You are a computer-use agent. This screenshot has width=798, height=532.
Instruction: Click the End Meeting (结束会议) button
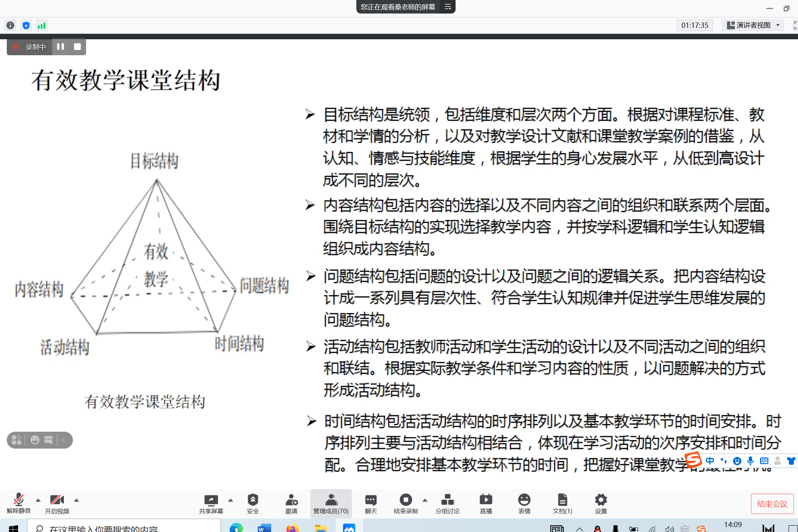coord(772,504)
